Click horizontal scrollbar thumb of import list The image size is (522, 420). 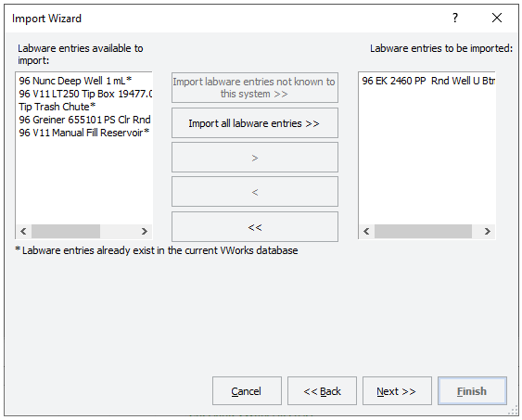(423, 231)
